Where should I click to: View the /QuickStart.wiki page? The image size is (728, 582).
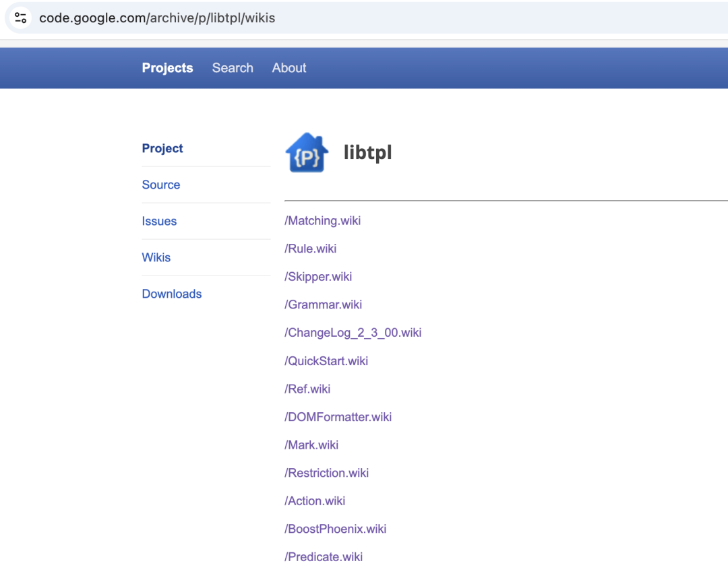(x=326, y=361)
